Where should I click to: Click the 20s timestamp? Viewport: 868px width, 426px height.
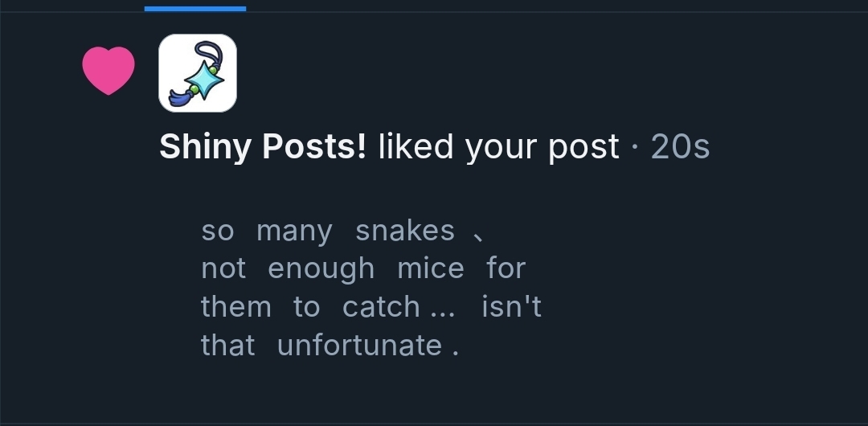(x=680, y=146)
